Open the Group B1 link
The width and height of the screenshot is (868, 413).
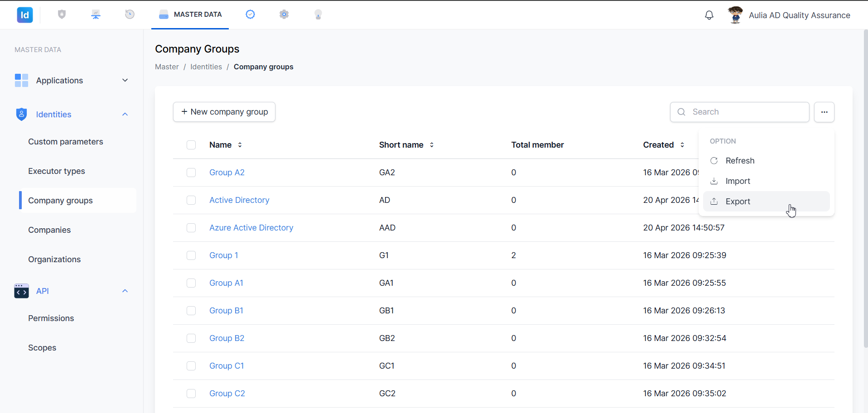227,311
